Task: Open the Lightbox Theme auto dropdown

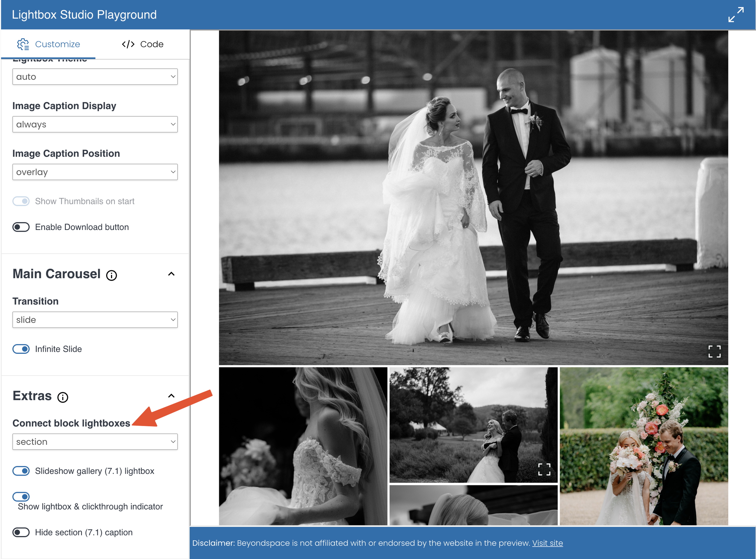Action: [95, 77]
